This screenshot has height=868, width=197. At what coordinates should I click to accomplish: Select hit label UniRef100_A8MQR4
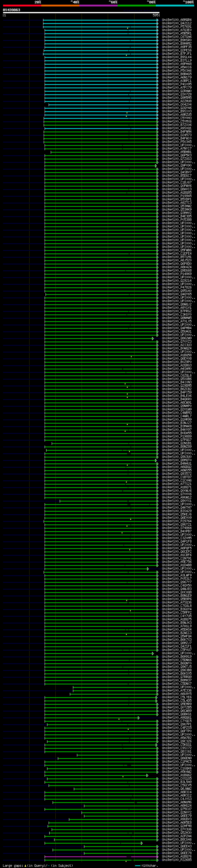coord(176,20)
